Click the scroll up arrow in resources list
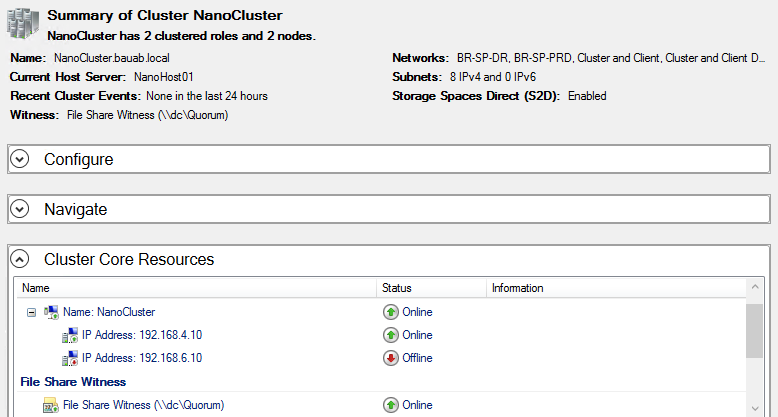The width and height of the screenshot is (778, 417). click(755, 287)
